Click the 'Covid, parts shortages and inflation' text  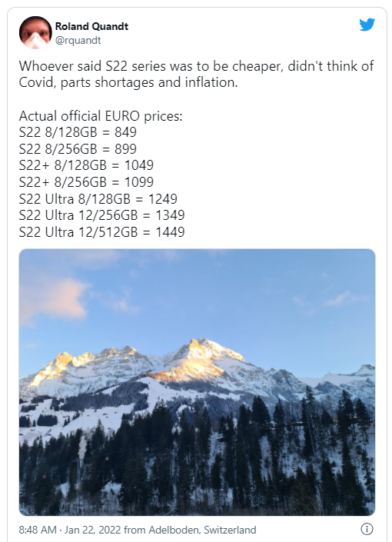click(128, 82)
